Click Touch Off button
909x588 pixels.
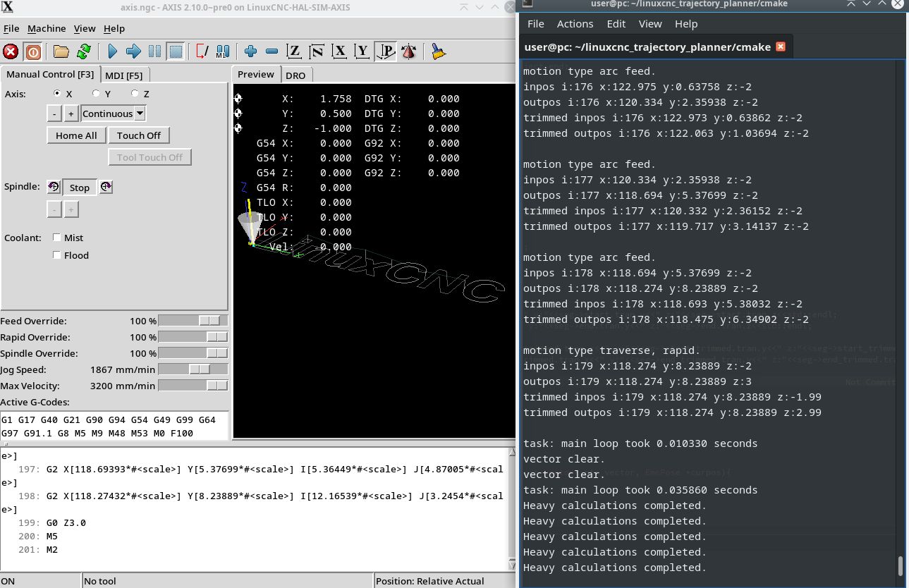[x=139, y=135]
